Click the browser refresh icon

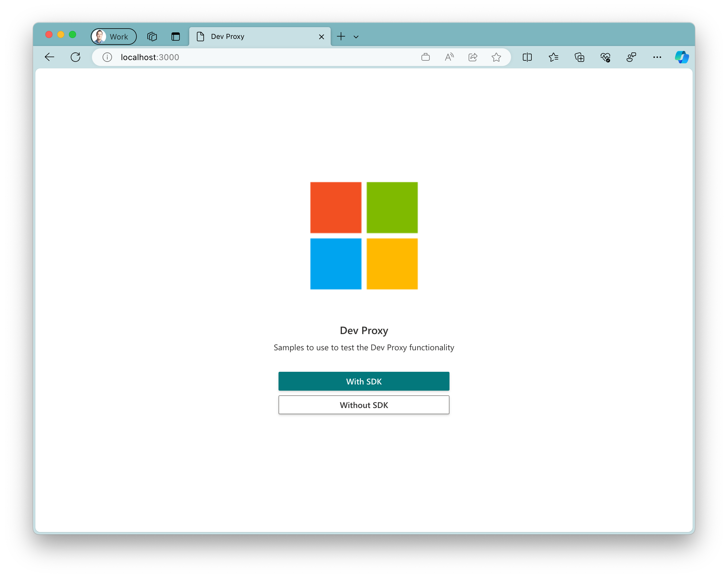[x=76, y=57]
